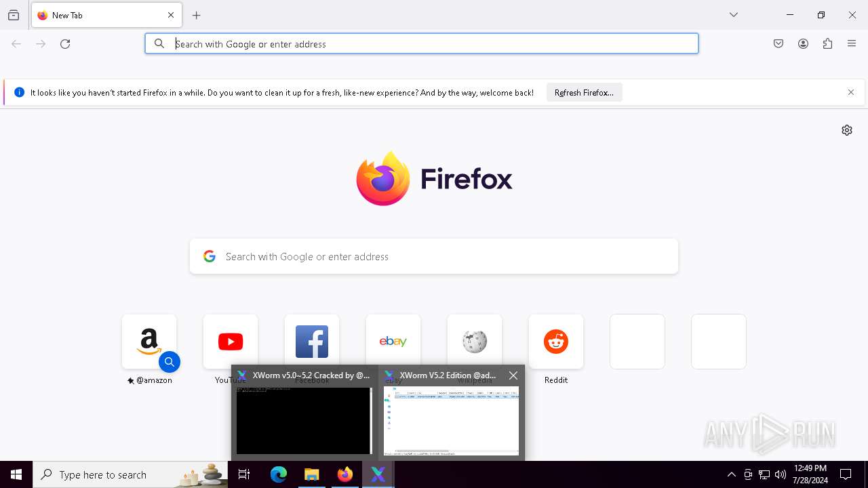Image resolution: width=868 pixels, height=488 pixels.
Task: Click the Firefox logo on page
Action: tap(434, 179)
